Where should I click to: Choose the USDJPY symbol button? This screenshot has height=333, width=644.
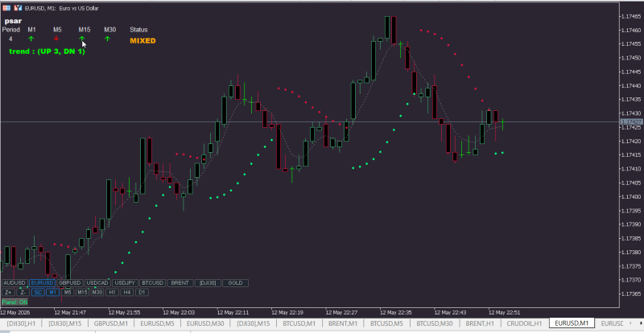125,283
